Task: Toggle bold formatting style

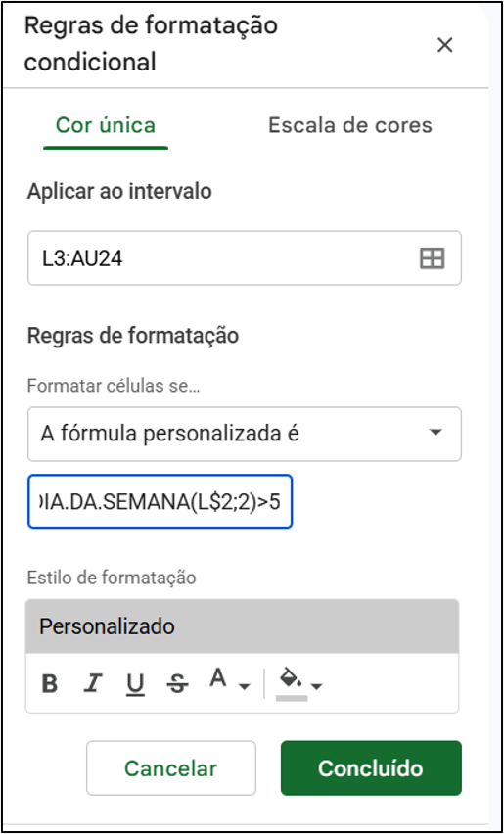Action: pos(50,683)
